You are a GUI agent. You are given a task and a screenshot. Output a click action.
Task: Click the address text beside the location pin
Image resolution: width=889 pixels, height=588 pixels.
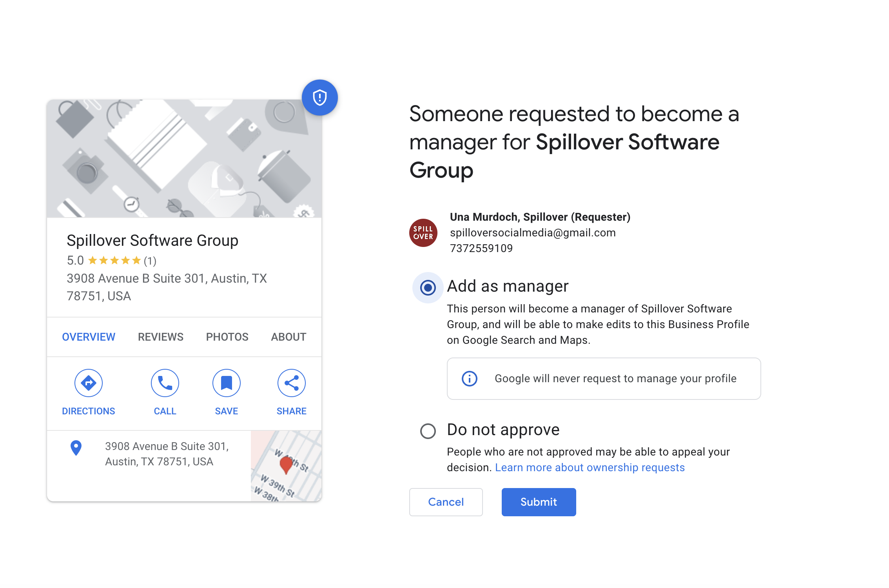click(167, 454)
